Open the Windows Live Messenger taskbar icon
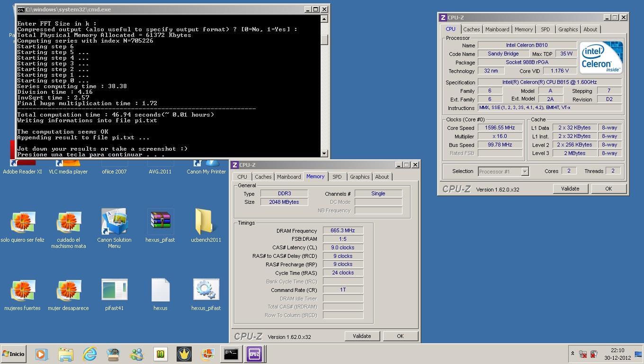Viewport: 644px width, 364px height. pos(137,354)
